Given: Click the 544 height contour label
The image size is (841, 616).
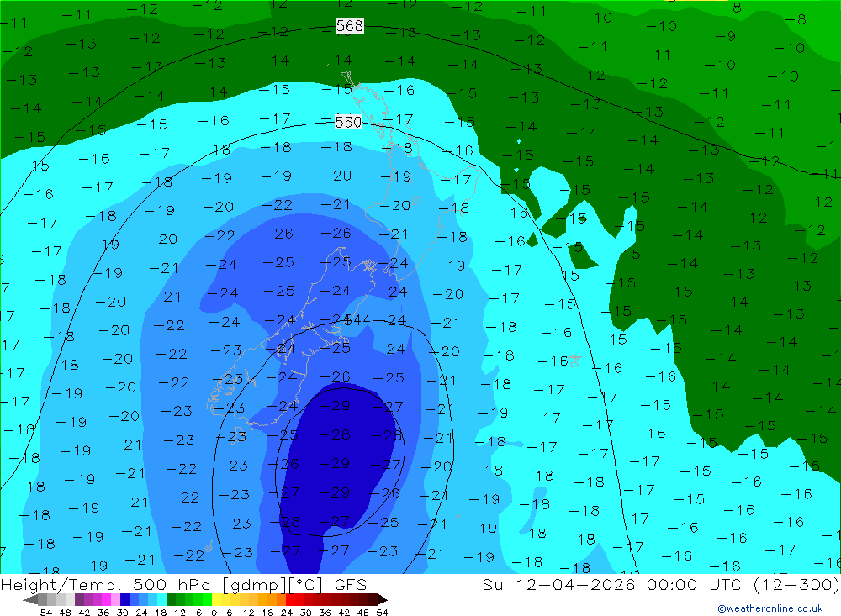Looking at the screenshot, I should pos(357,320).
